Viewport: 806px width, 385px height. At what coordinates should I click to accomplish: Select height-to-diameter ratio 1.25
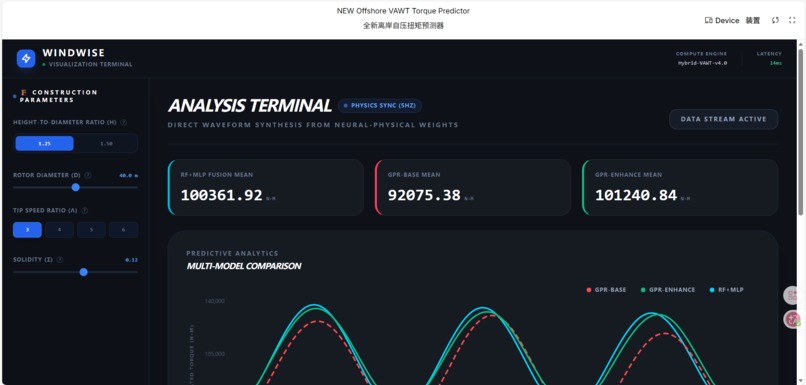45,143
